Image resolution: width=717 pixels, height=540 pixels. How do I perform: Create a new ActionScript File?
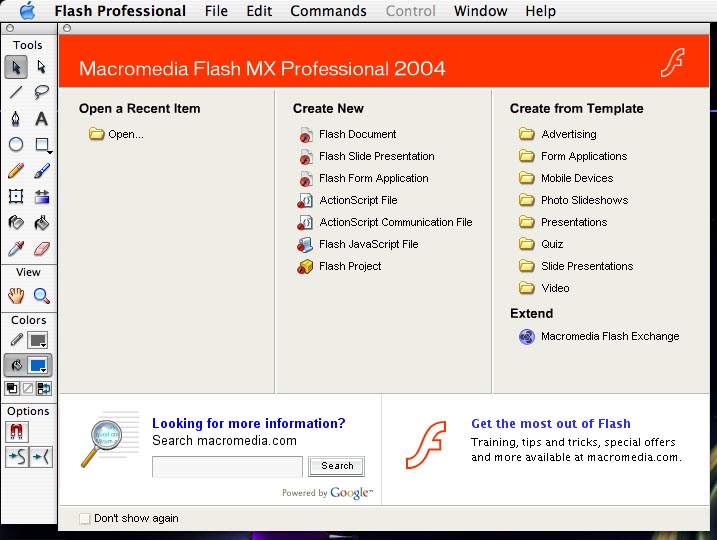coord(348,200)
